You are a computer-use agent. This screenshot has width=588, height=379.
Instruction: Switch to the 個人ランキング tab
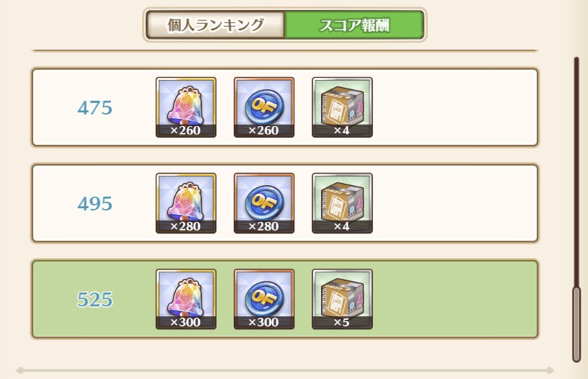pos(215,24)
